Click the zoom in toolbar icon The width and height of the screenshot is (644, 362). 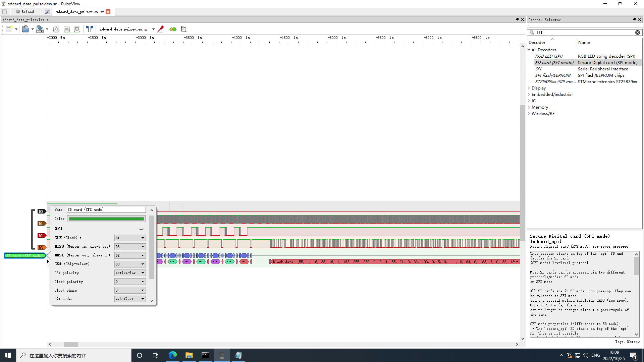coord(56,29)
